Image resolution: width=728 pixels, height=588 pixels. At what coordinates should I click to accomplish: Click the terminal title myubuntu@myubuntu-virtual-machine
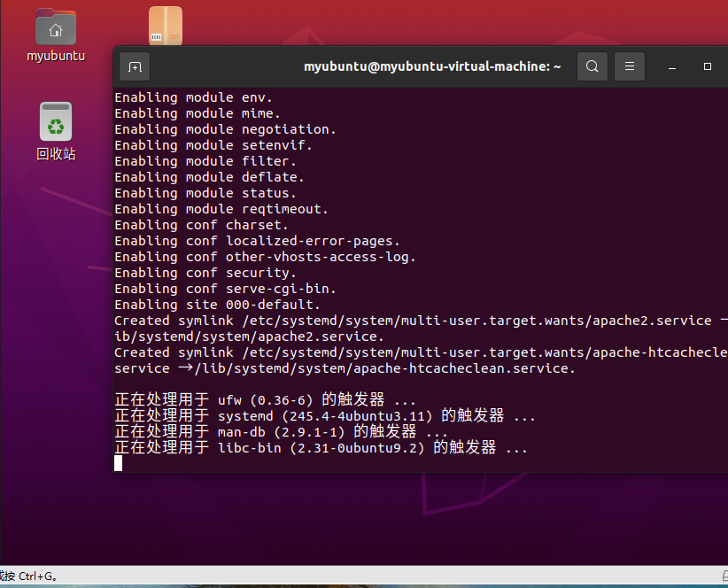[432, 66]
